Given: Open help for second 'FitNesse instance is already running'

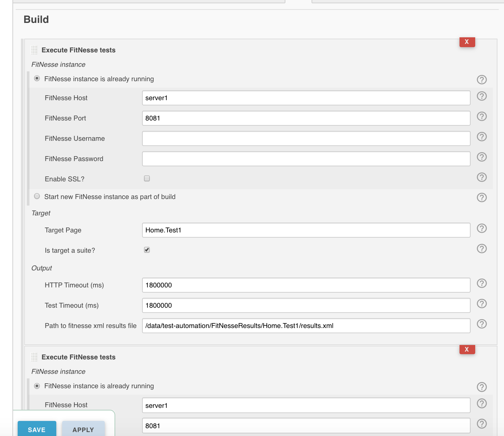Looking at the screenshot, I should [481, 387].
